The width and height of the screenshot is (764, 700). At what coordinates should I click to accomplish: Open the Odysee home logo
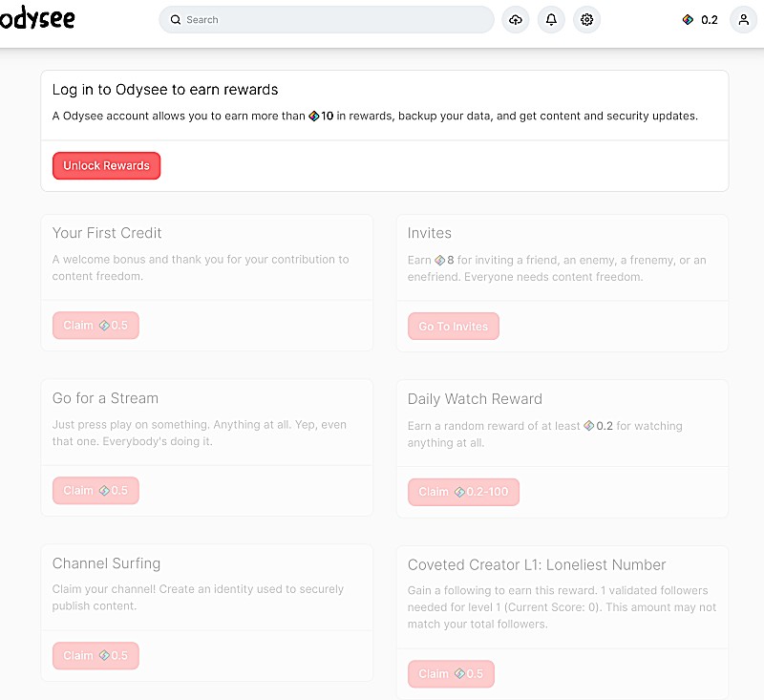point(37,18)
